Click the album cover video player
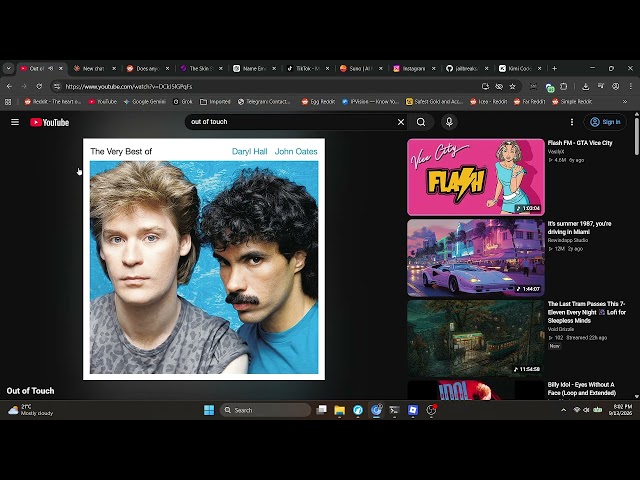Viewport: 640px width, 480px height. coord(204,259)
